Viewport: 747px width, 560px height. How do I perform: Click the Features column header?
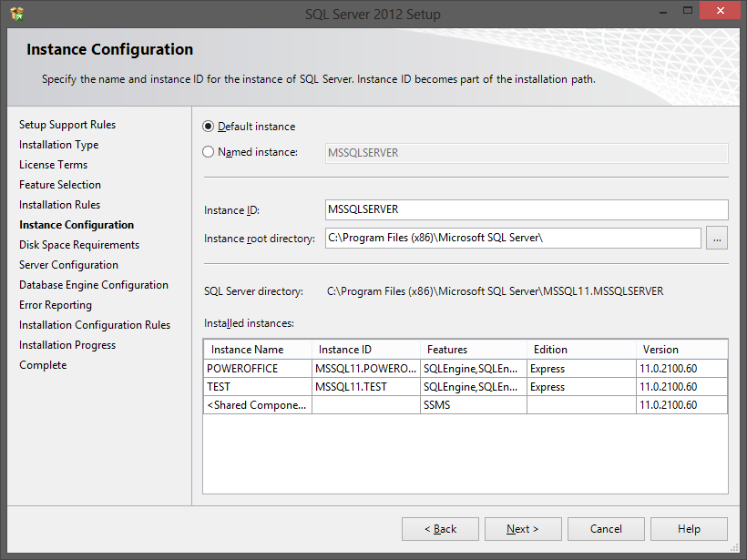(x=474, y=350)
